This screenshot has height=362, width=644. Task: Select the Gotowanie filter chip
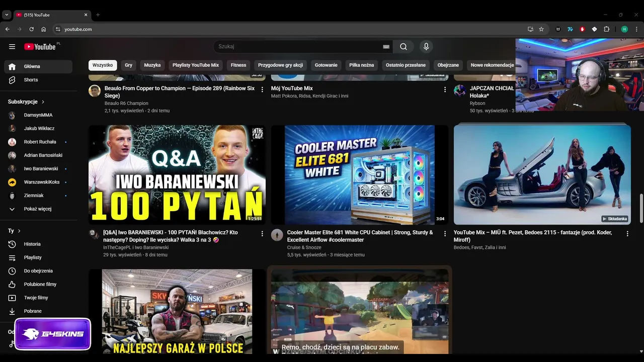[x=326, y=65]
